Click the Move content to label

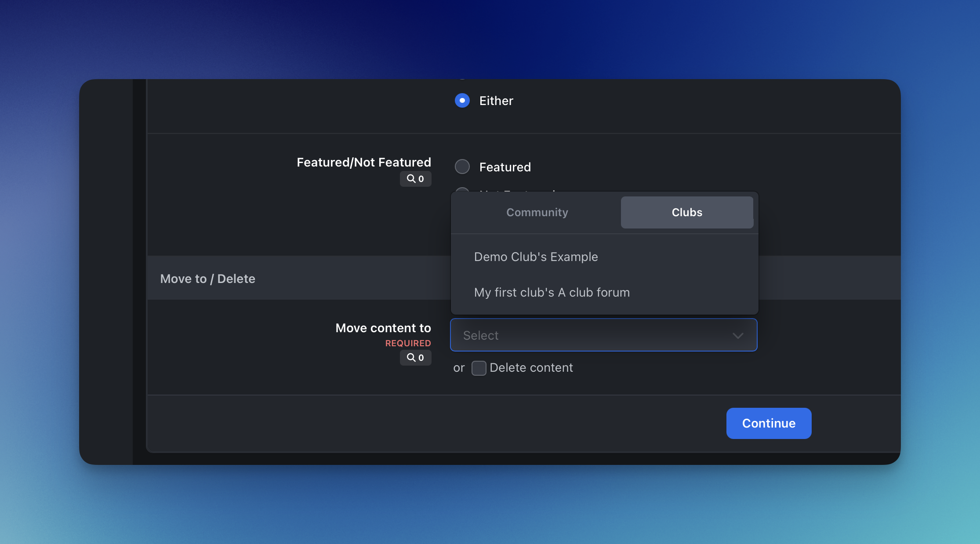(383, 328)
